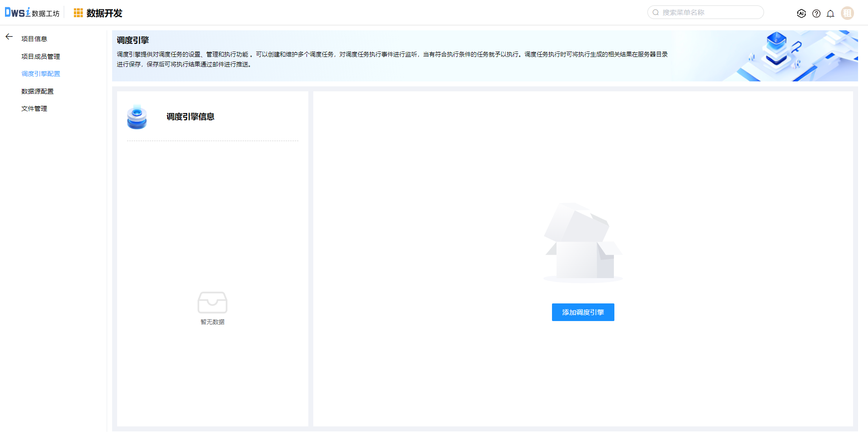Click the 调度引擎信息 stacked disc icon
Screen dimensions: 868x435
tap(137, 117)
